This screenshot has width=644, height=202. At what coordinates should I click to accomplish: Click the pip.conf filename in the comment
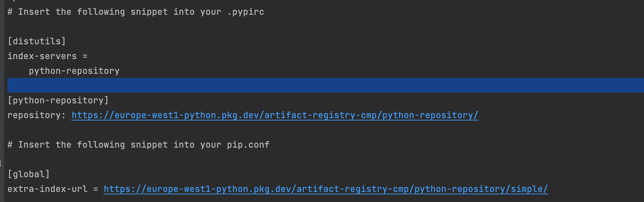point(248,145)
